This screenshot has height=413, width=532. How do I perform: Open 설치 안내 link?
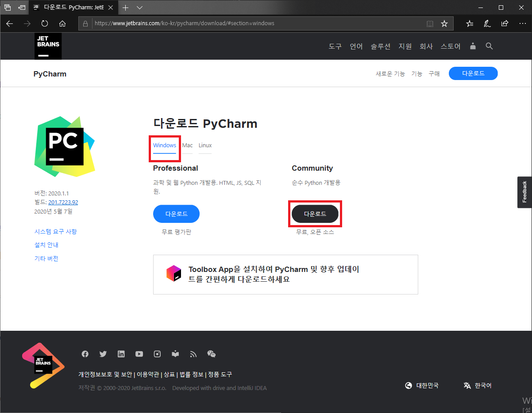pos(46,245)
